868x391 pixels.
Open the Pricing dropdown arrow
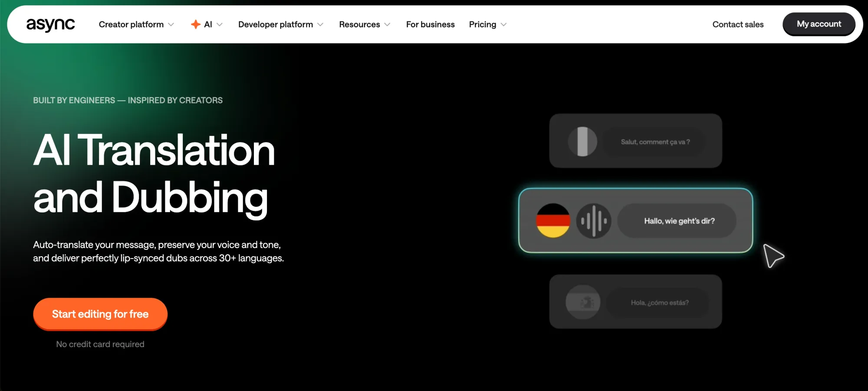[503, 25]
